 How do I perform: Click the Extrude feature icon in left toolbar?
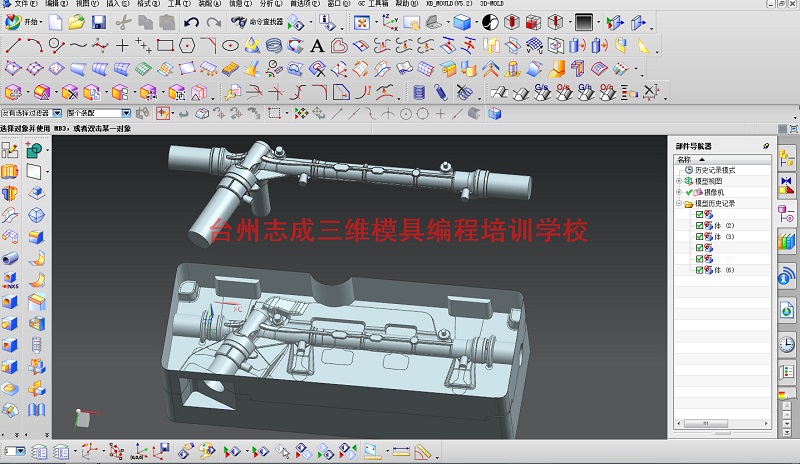pyautogui.click(x=10, y=172)
